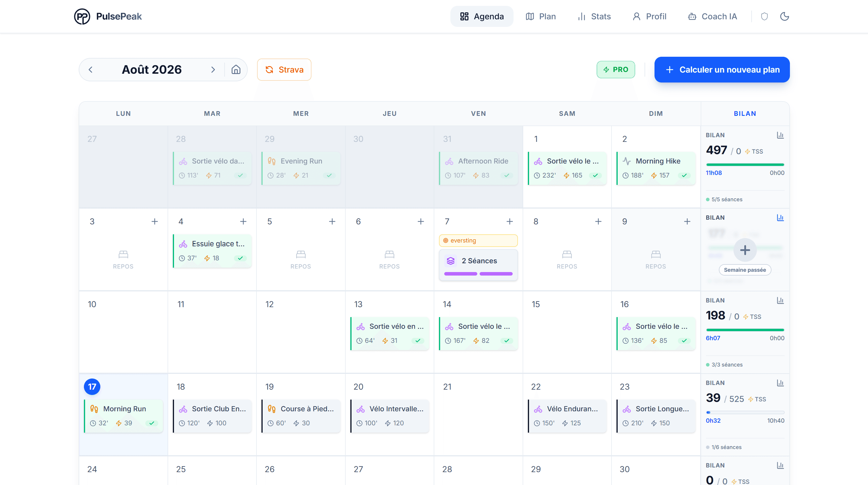The width and height of the screenshot is (868, 485).
Task: Click 5/5 séances text
Action: [727, 199]
